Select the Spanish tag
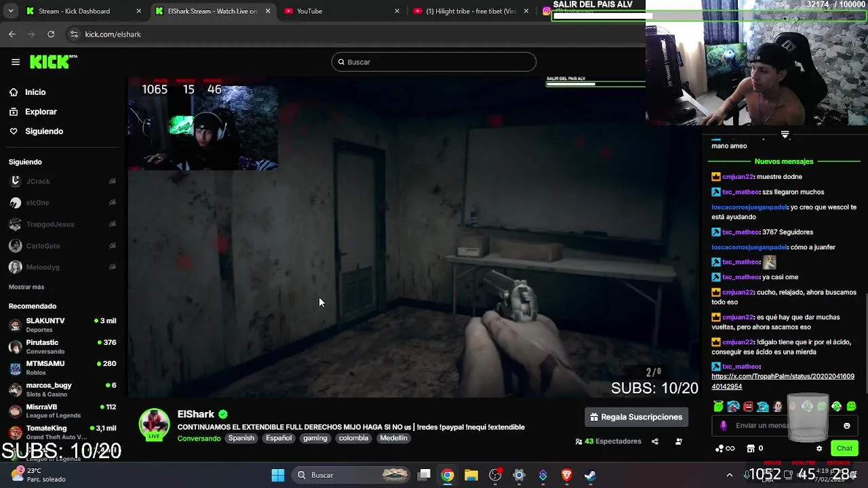The height and width of the screenshot is (488, 868). point(241,438)
